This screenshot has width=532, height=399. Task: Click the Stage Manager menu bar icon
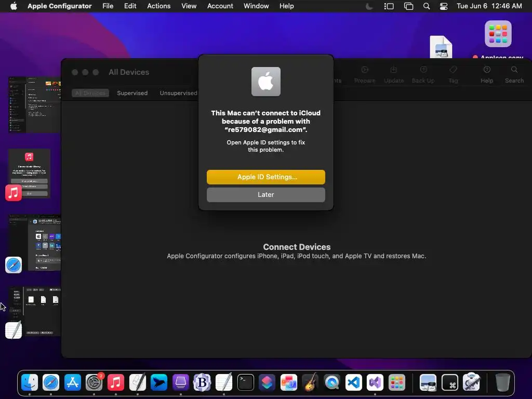pos(389,6)
